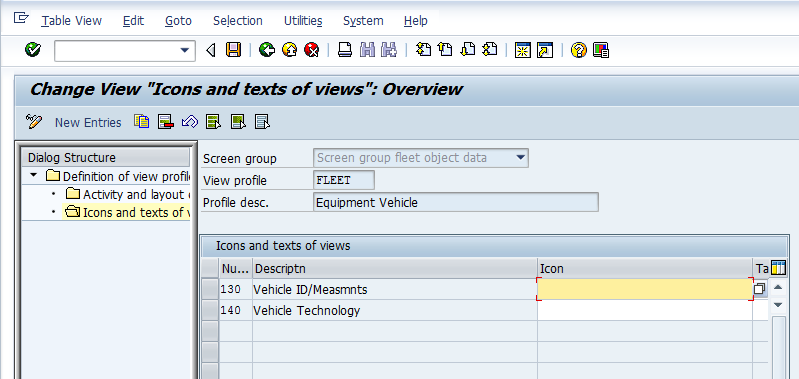Click the Select All icon
The image size is (799, 379).
pyautogui.click(x=214, y=122)
